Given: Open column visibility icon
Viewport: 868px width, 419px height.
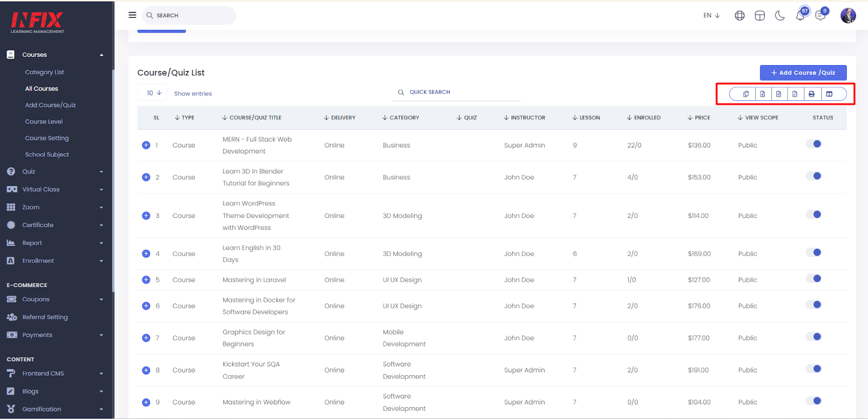Looking at the screenshot, I should click(x=829, y=94).
